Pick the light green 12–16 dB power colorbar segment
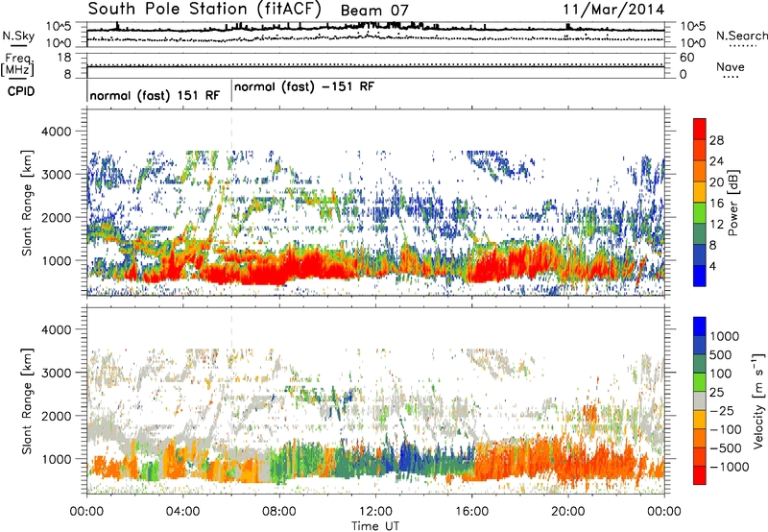This screenshot has width=768, height=532. 700,213
